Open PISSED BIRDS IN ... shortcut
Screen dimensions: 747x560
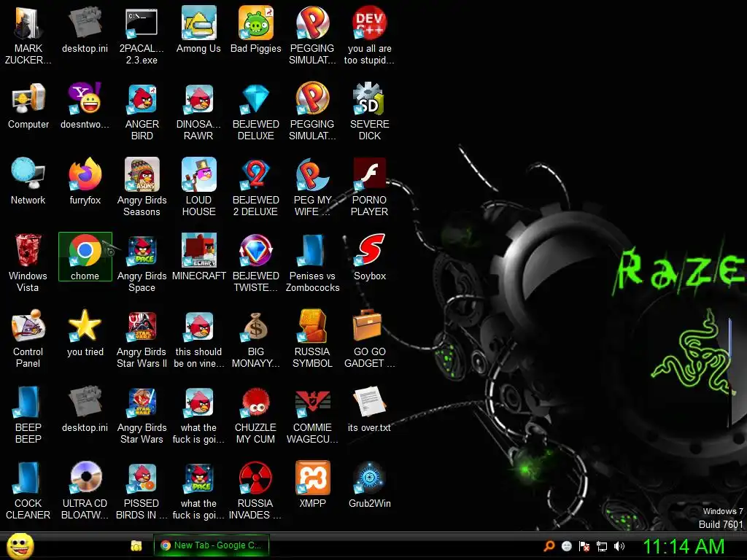point(142,490)
